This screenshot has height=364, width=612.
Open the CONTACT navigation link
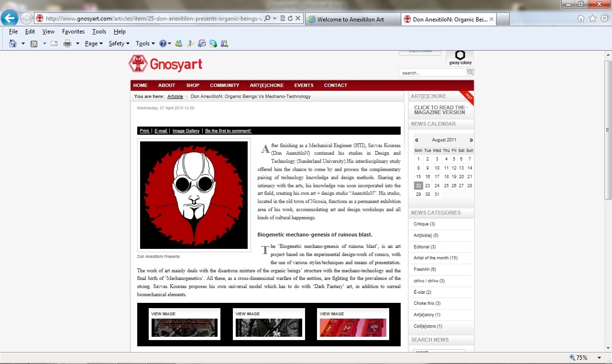pyautogui.click(x=336, y=86)
